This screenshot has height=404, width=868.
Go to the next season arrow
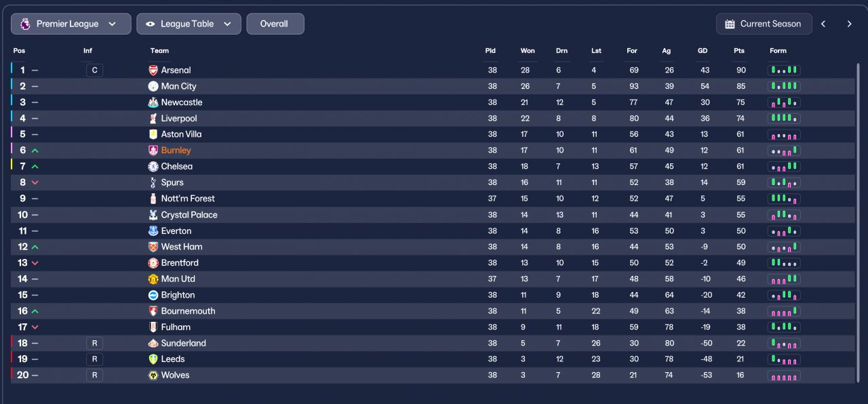click(x=849, y=24)
